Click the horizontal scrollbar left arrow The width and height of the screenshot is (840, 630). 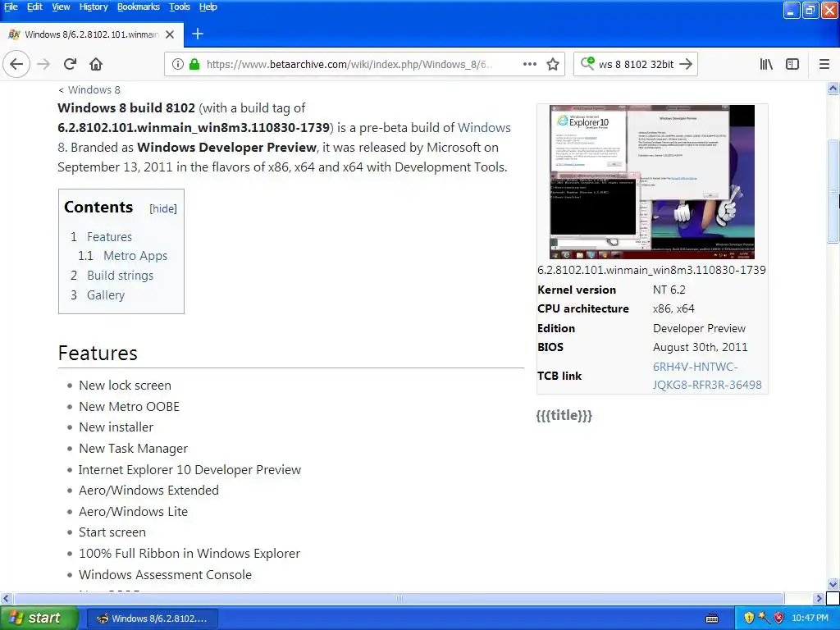pyautogui.click(x=6, y=598)
